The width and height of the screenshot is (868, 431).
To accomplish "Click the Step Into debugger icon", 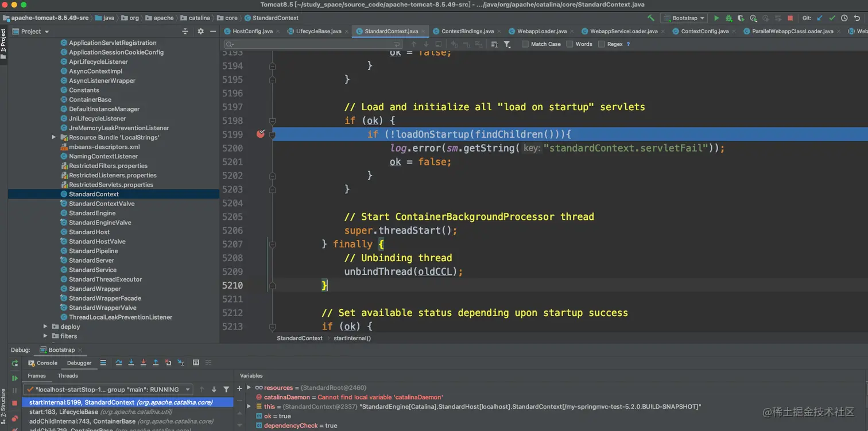I will click(131, 363).
